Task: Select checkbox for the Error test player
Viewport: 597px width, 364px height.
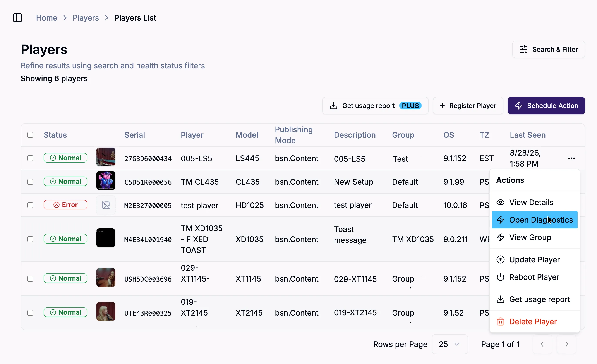Action: [x=30, y=205]
